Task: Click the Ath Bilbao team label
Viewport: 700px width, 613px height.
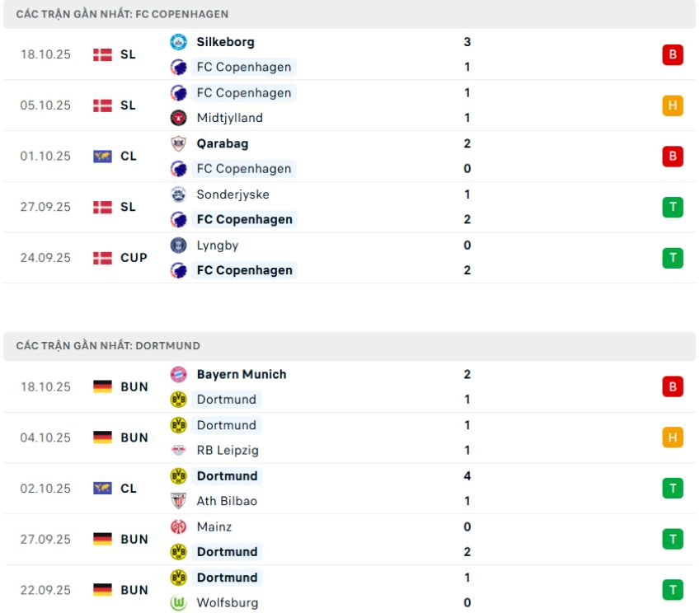Action: click(227, 501)
